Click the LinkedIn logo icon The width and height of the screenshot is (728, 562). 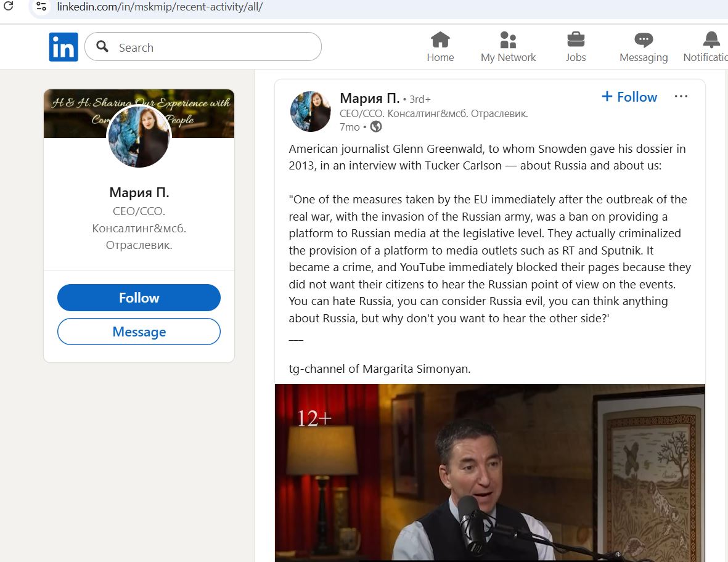tap(63, 47)
